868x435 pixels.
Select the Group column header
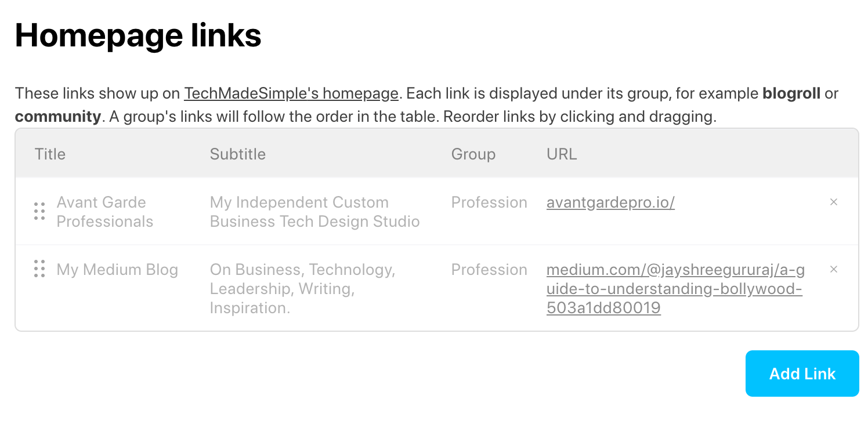coord(473,154)
